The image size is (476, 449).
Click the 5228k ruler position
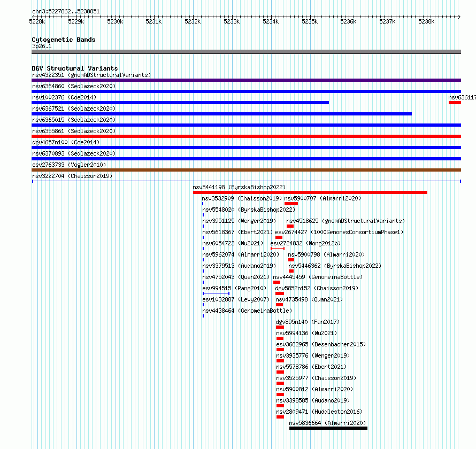(x=37, y=21)
